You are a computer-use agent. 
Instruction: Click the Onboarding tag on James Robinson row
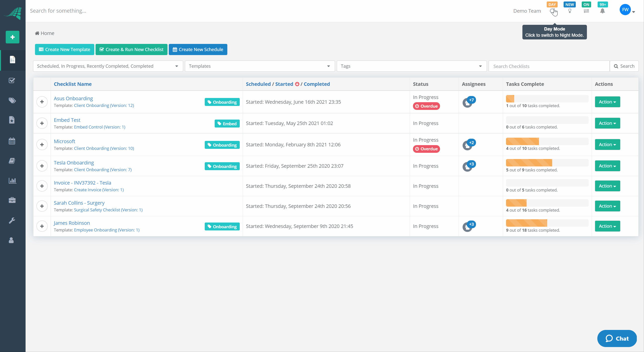[222, 226]
